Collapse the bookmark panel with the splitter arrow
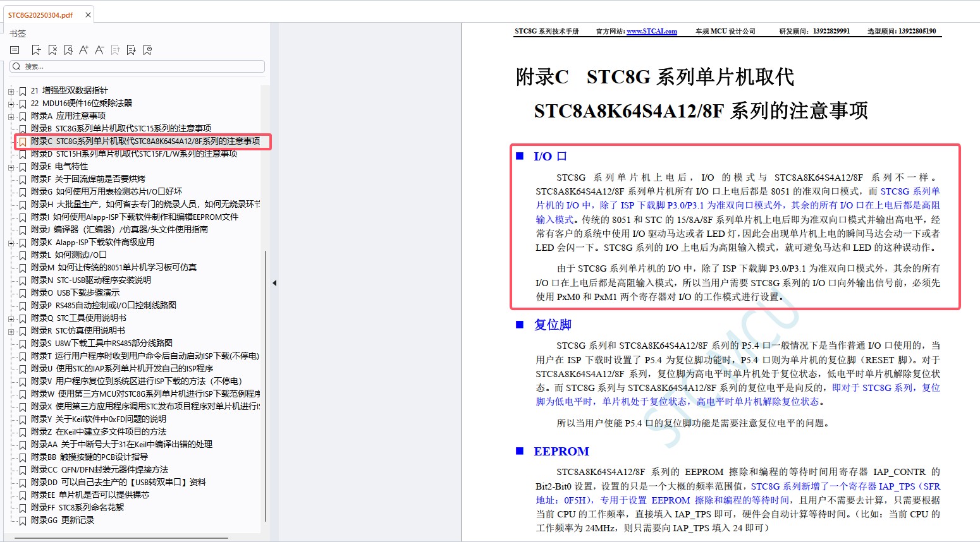This screenshot has width=980, height=542. (x=274, y=283)
